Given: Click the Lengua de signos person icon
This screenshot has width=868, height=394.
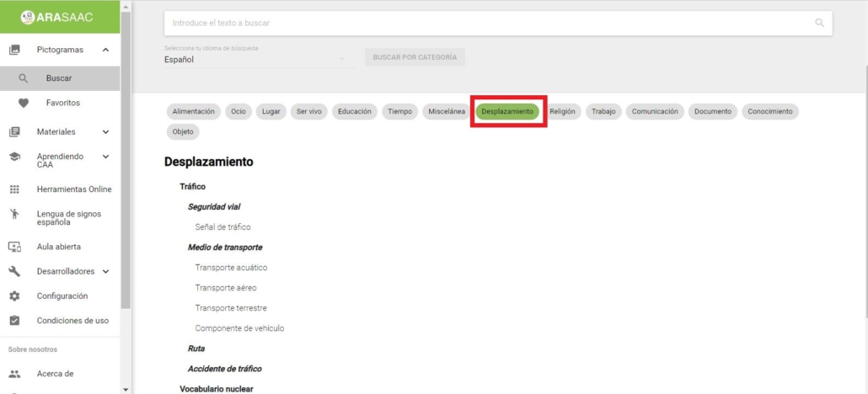Looking at the screenshot, I should click(15, 214).
